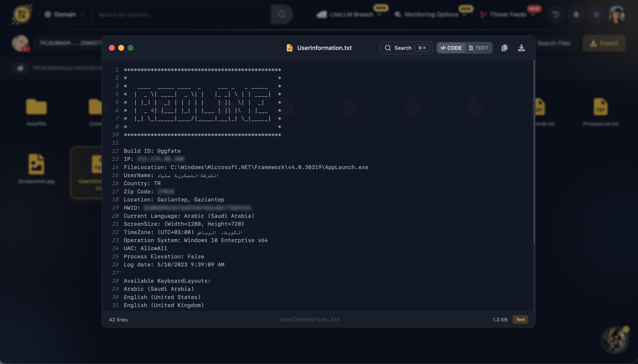Open settings gear in top header
Screen dimensions: 638x364
[596, 15]
